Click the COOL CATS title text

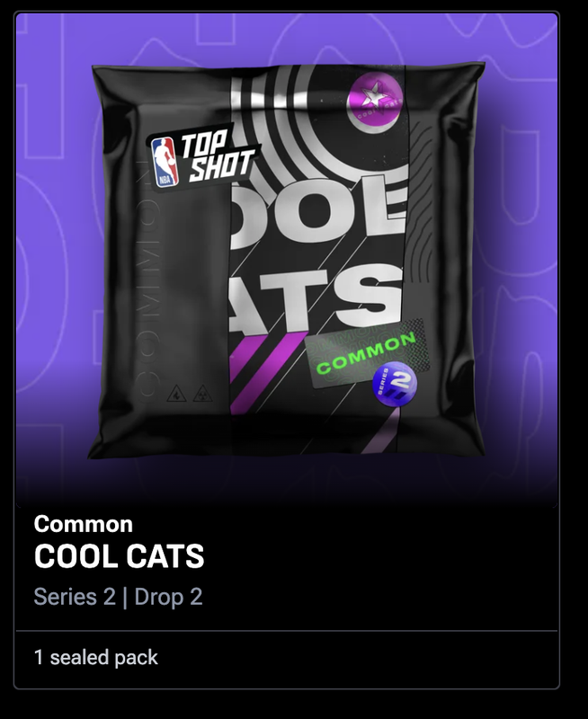tap(119, 556)
